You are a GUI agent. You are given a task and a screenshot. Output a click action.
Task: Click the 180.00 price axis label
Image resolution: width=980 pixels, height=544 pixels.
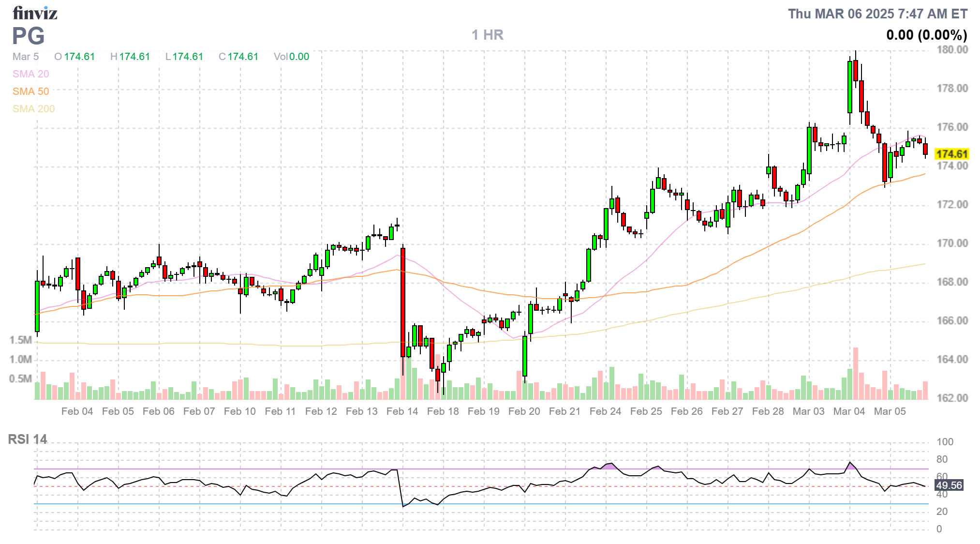point(952,50)
